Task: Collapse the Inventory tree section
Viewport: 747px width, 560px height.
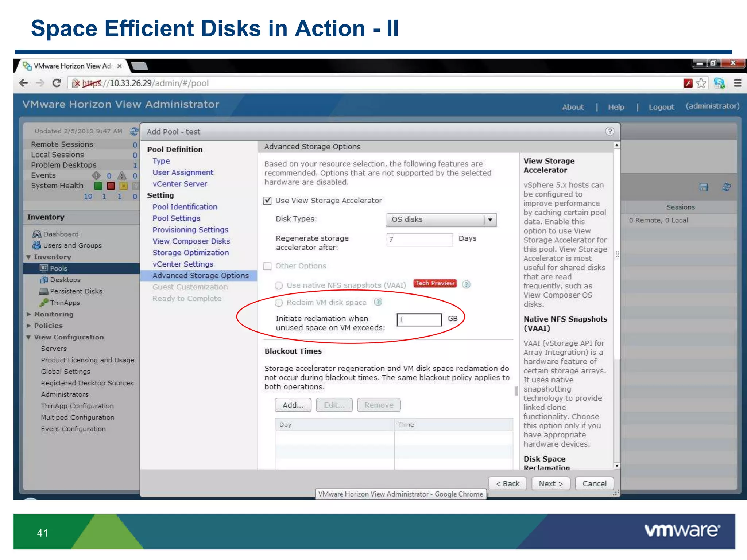Action: (x=28, y=257)
